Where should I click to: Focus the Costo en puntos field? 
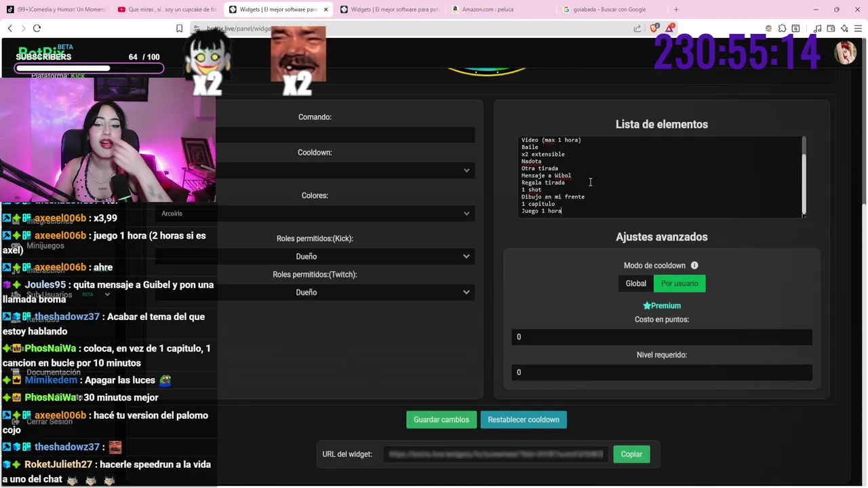pyautogui.click(x=662, y=337)
